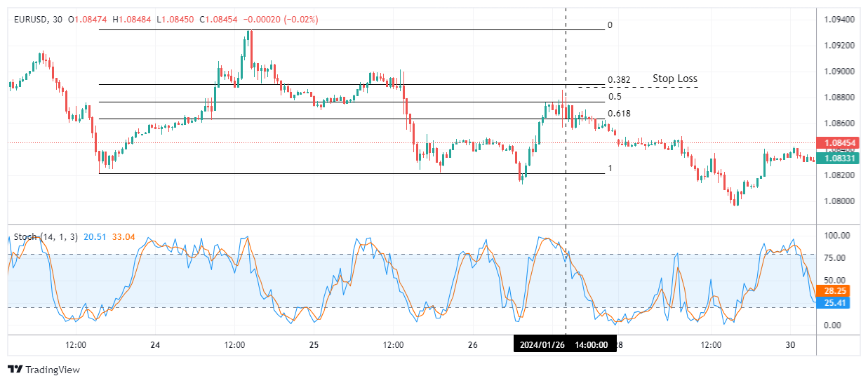Select the EURUSD, 30 symbol title
This screenshot has width=868, height=383.
click(x=38, y=20)
